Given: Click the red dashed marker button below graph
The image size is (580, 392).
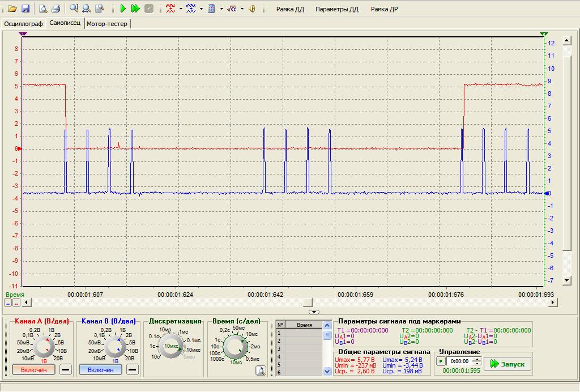Looking at the screenshot, I should 16,303.
